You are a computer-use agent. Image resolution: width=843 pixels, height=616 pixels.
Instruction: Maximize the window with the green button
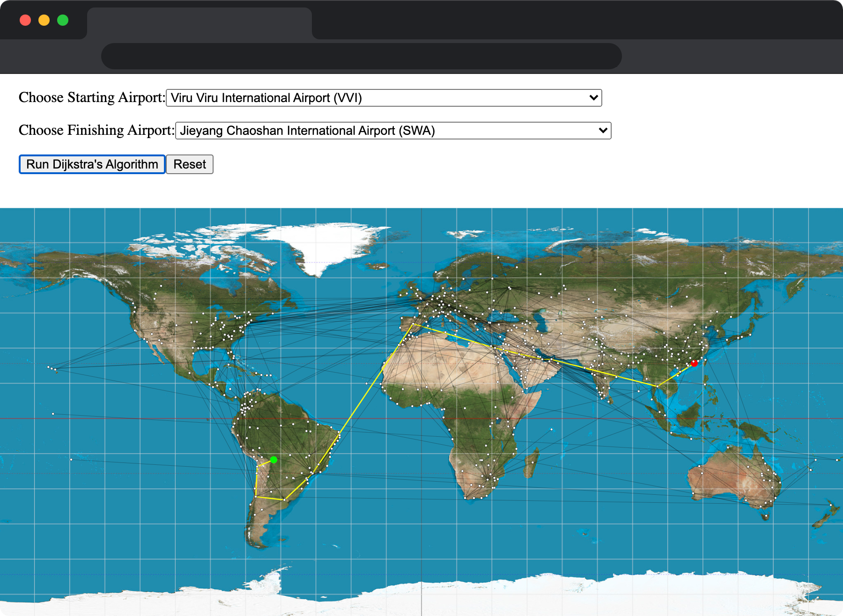(63, 20)
